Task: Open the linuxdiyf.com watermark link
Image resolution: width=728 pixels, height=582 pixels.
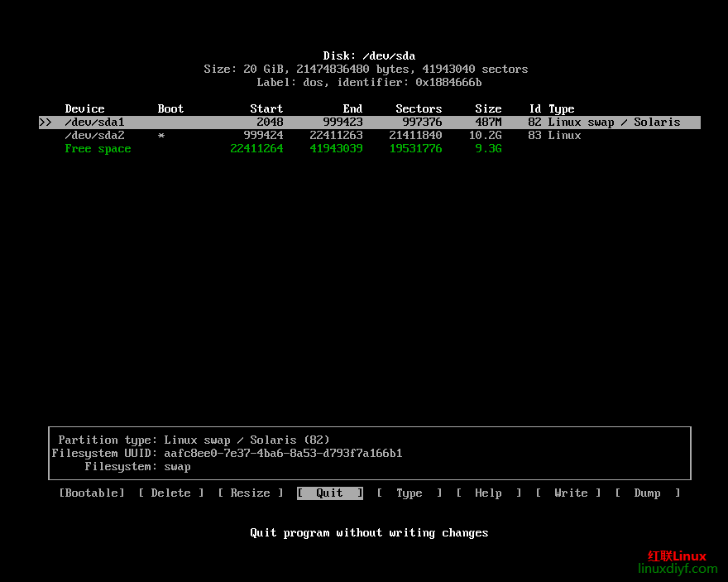Action: pos(678,569)
